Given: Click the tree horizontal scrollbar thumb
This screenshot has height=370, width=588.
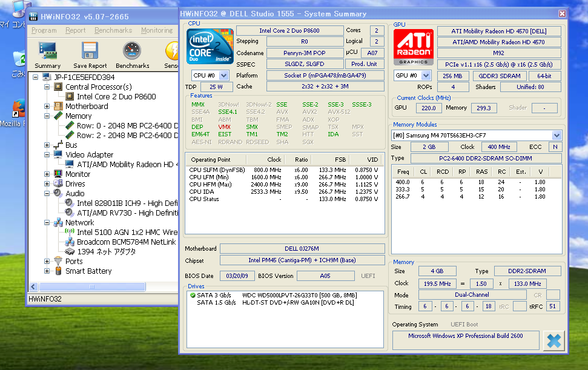Looking at the screenshot, I should [92, 287].
